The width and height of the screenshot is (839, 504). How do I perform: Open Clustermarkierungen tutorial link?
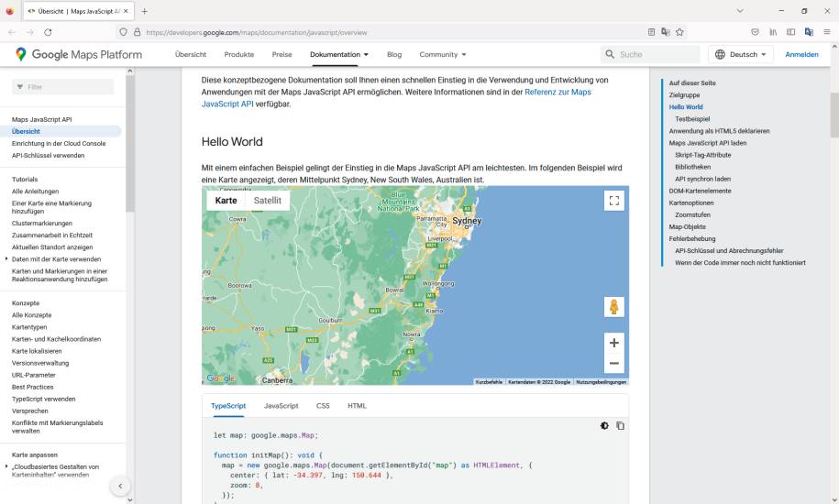point(42,224)
